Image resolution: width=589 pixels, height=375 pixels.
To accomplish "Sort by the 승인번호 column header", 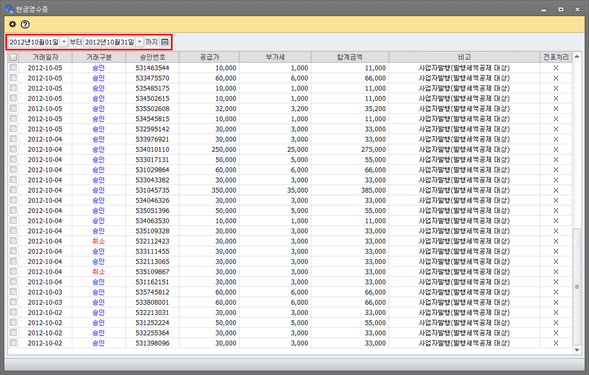I will [x=152, y=57].
